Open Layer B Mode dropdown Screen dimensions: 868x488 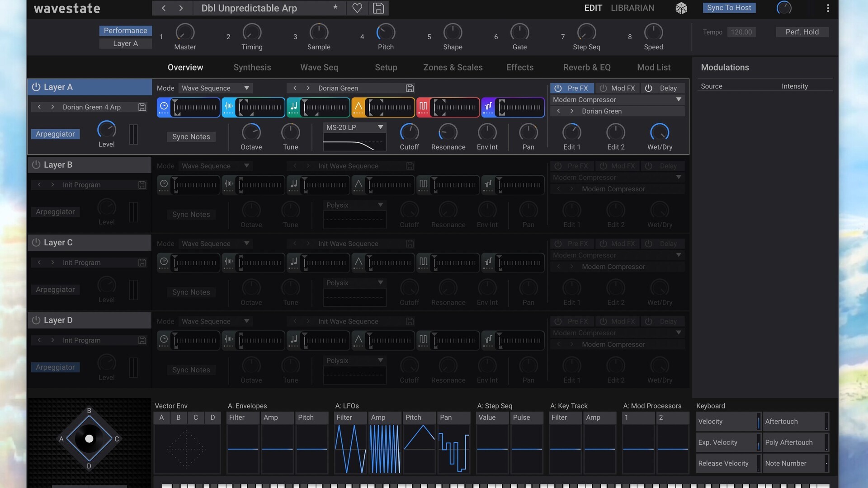pyautogui.click(x=215, y=166)
